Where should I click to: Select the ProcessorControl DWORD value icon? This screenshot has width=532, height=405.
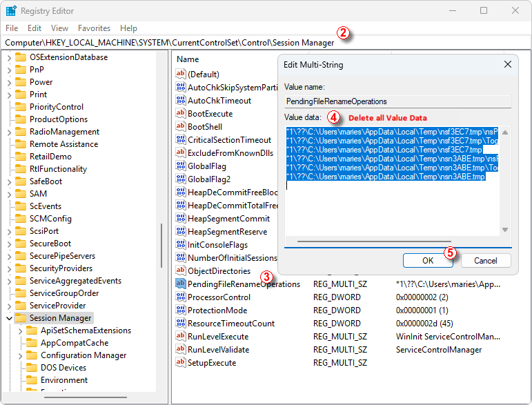click(181, 297)
